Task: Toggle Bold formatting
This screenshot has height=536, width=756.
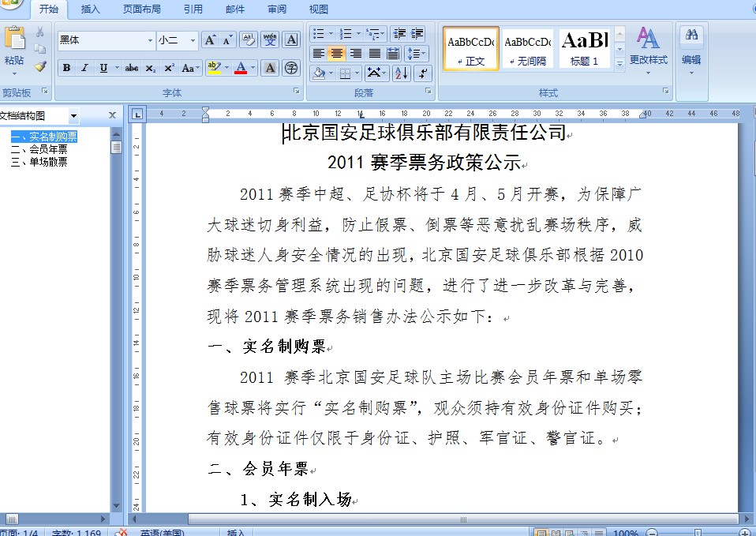Action: pos(66,68)
